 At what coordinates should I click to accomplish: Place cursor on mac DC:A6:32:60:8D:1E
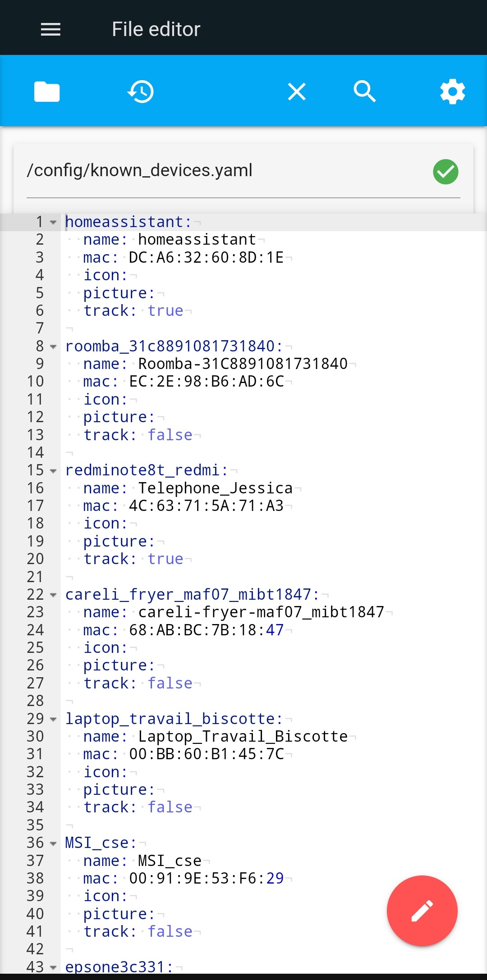pos(207,258)
